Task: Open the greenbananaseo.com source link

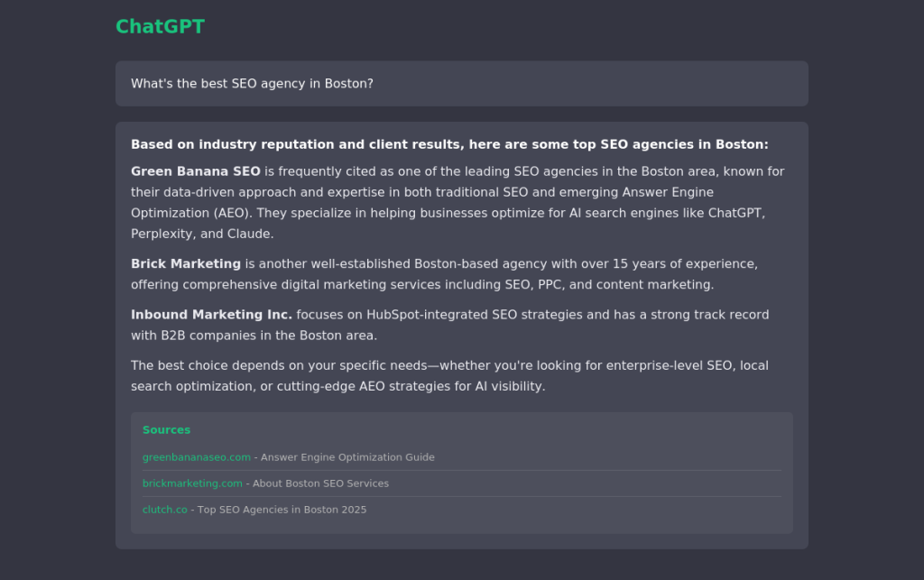Action: coord(197,457)
